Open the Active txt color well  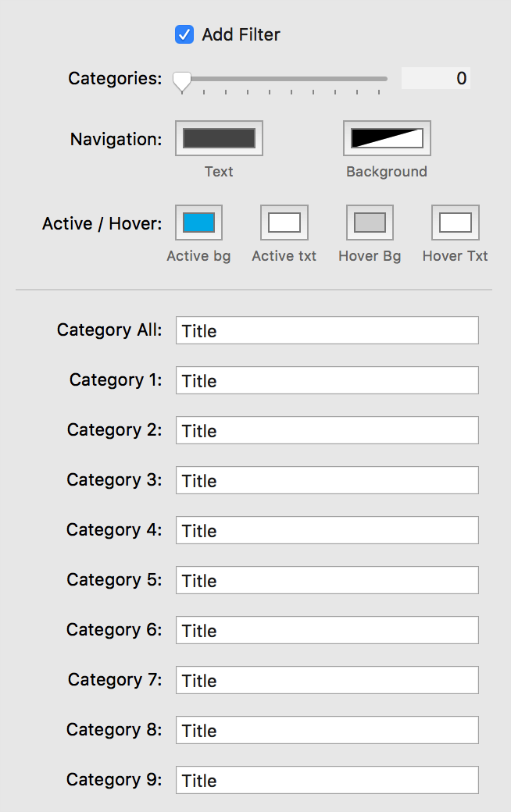point(284,223)
